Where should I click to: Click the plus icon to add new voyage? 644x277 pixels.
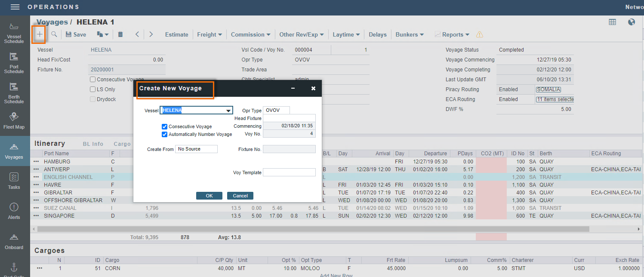[40, 34]
